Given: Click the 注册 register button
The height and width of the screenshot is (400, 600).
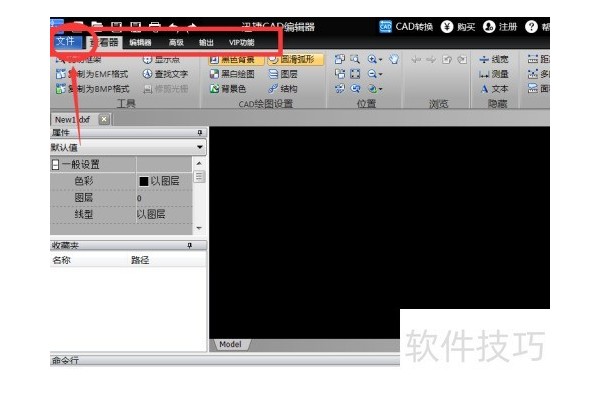Looking at the screenshot, I should (x=500, y=27).
